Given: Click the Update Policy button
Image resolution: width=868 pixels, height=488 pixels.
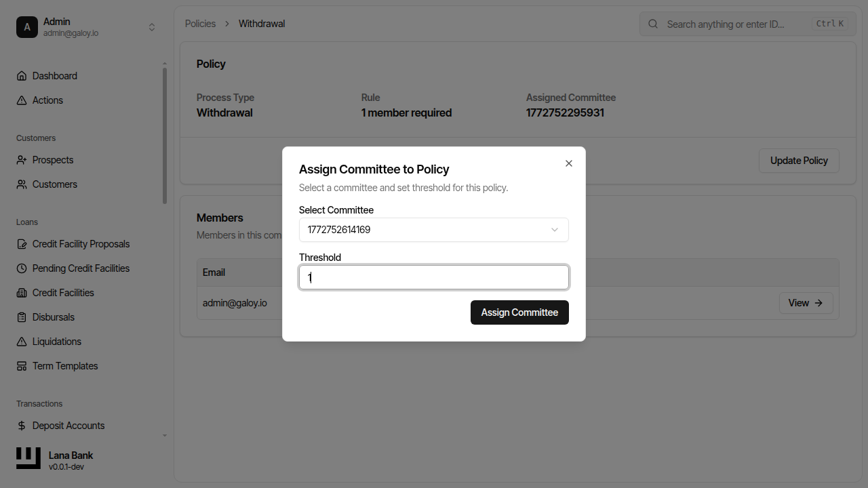Looking at the screenshot, I should (799, 161).
